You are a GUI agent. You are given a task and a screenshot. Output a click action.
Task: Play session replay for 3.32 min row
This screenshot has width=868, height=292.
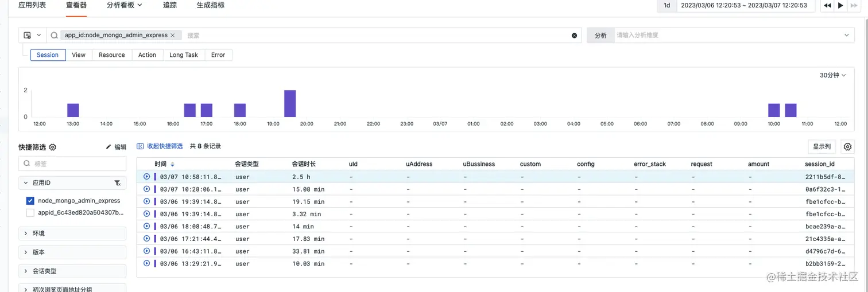pos(146,213)
